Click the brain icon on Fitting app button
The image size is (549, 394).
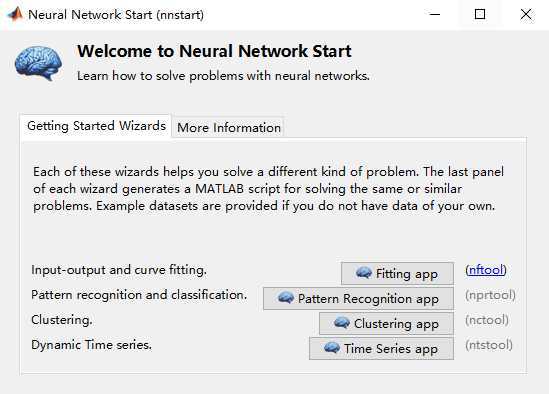click(x=364, y=272)
